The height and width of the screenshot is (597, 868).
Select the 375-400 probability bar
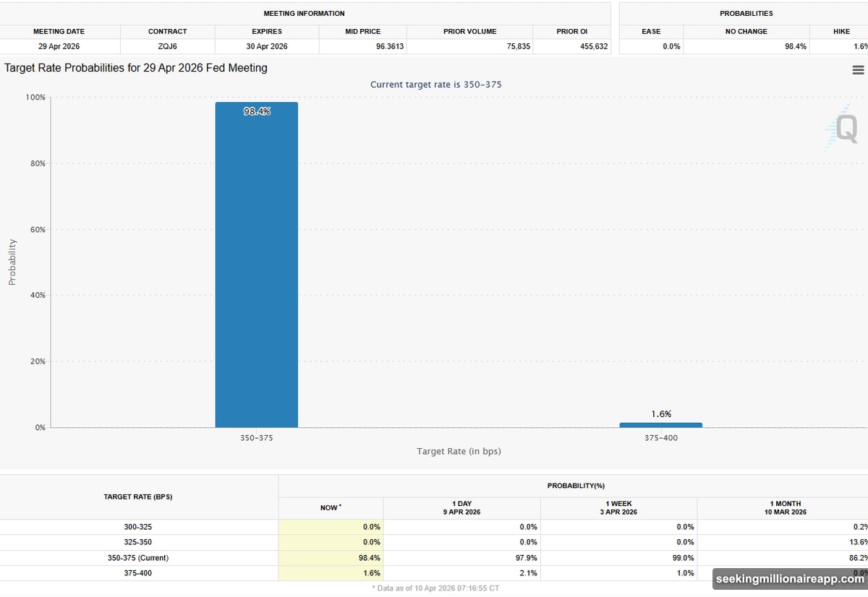pyautogui.click(x=660, y=424)
